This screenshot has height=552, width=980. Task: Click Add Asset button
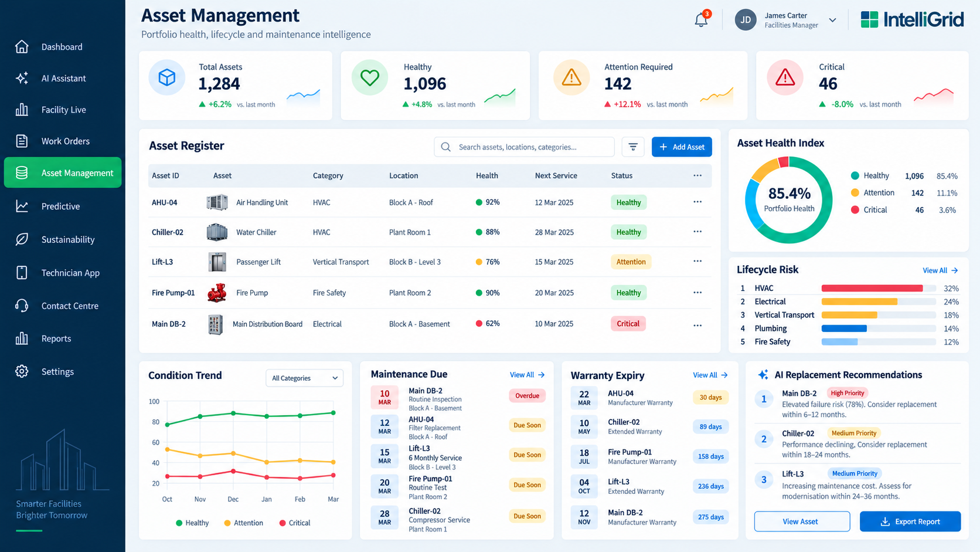pos(682,147)
